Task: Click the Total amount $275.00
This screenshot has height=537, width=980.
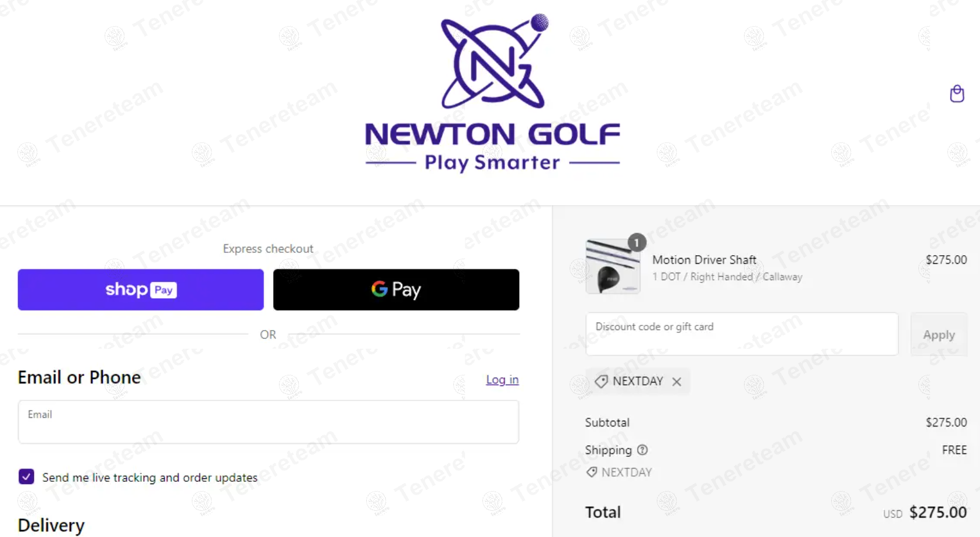Action: click(x=938, y=512)
